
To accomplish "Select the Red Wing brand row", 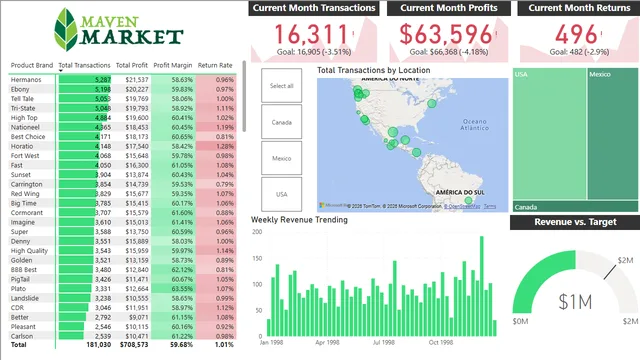I will pos(122,193).
